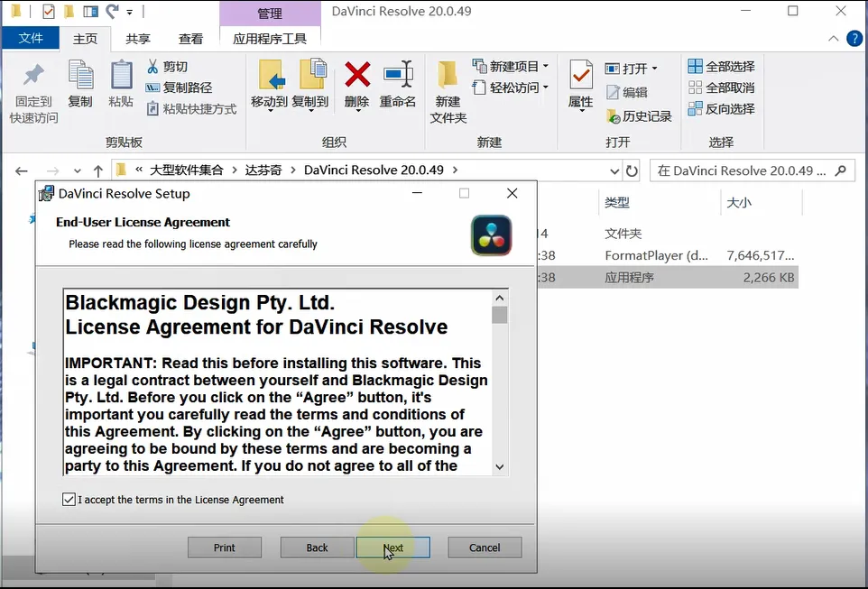Click Invert Selection (反向选择)
The width and height of the screenshot is (868, 589).
pos(721,108)
